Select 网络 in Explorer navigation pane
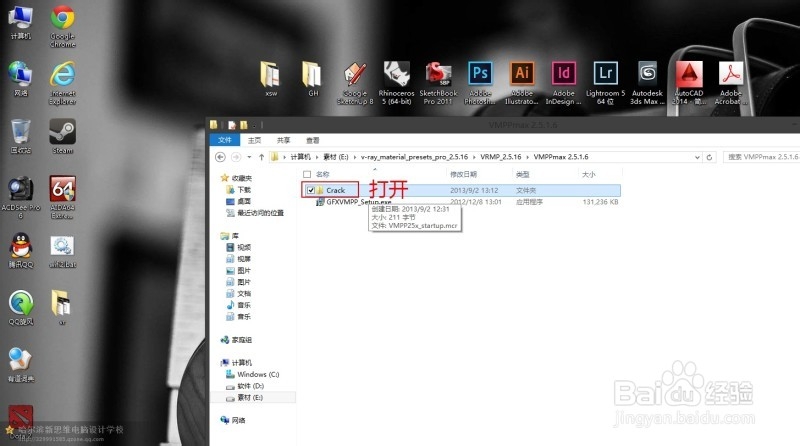Viewport: 800px width, 446px height. (233, 420)
